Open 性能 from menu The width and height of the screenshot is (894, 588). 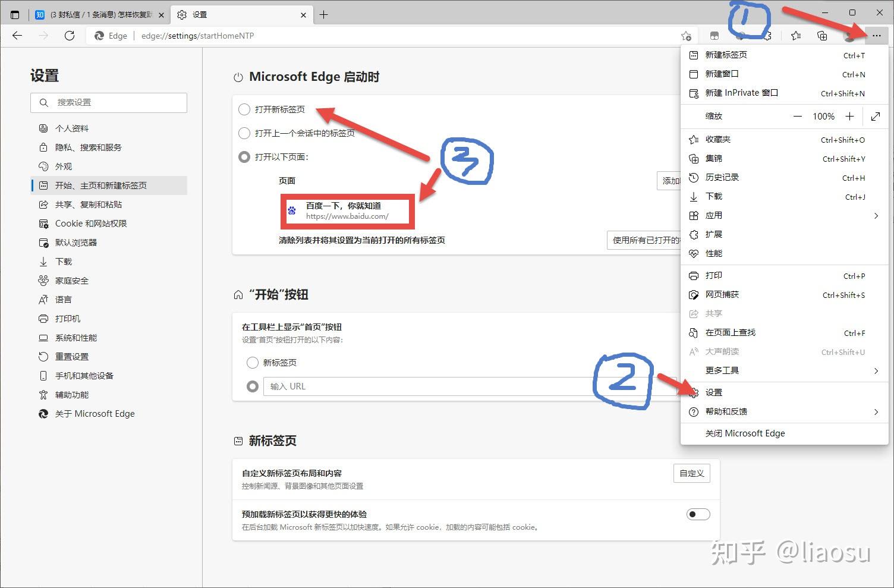pyautogui.click(x=784, y=254)
